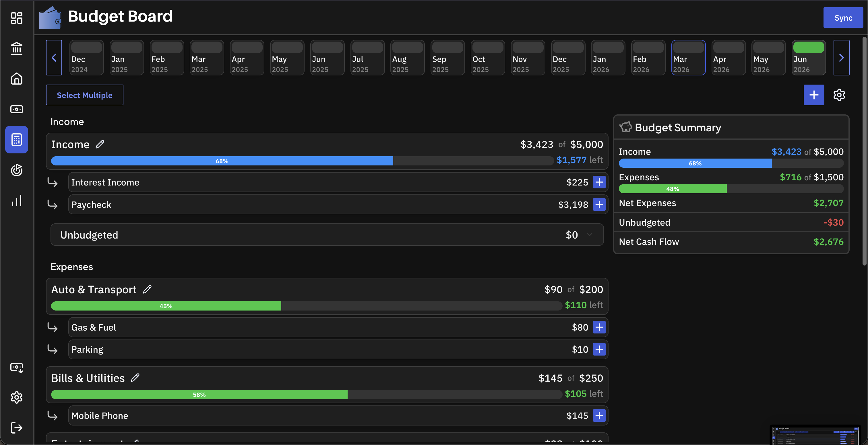Expand the Unbudgeted row chevron
The height and width of the screenshot is (445, 868).
coord(589,235)
